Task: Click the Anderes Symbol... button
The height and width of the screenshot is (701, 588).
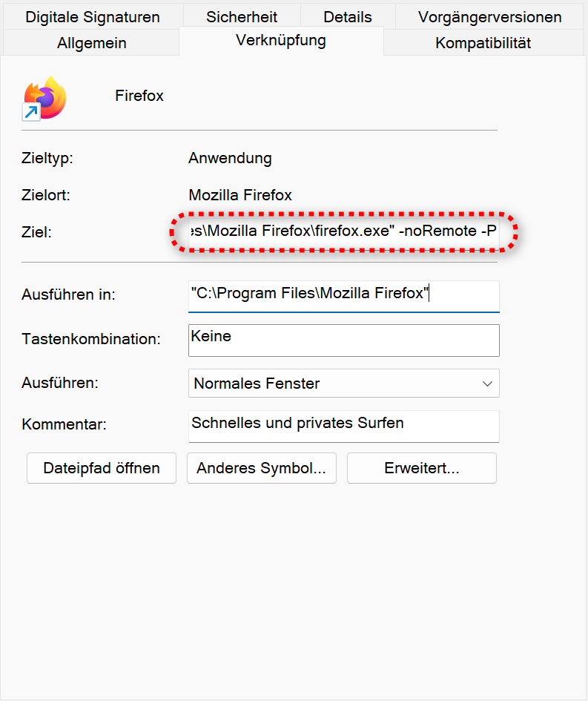Action: (261, 468)
